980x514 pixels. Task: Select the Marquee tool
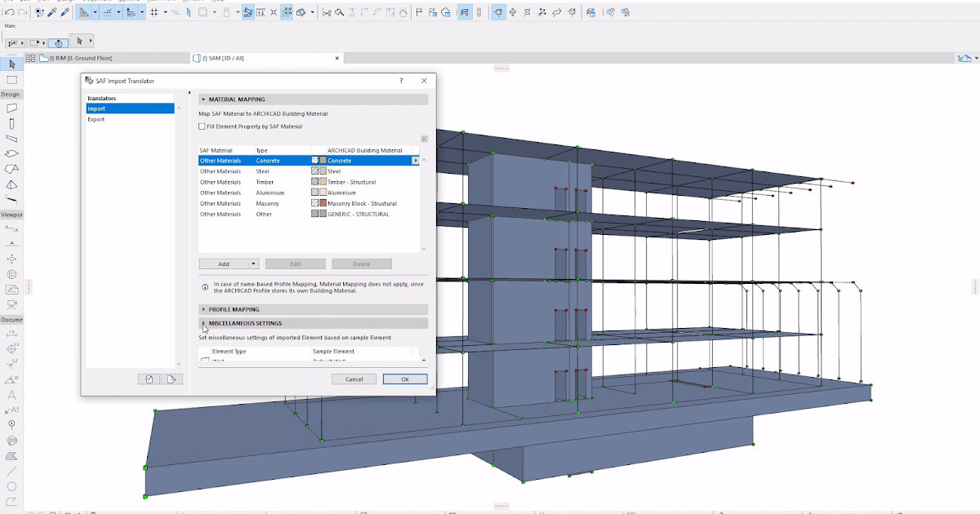(x=11, y=80)
